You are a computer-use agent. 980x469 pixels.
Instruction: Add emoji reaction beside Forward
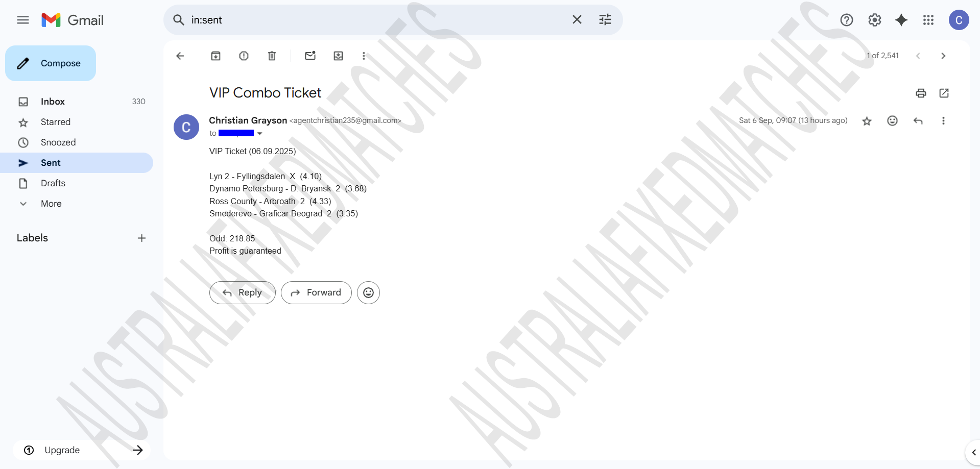click(368, 292)
